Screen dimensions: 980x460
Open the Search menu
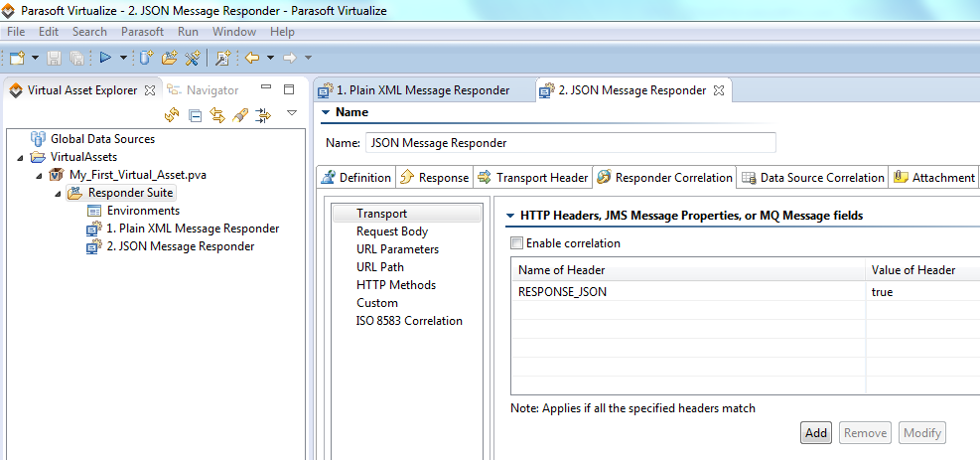point(89,31)
